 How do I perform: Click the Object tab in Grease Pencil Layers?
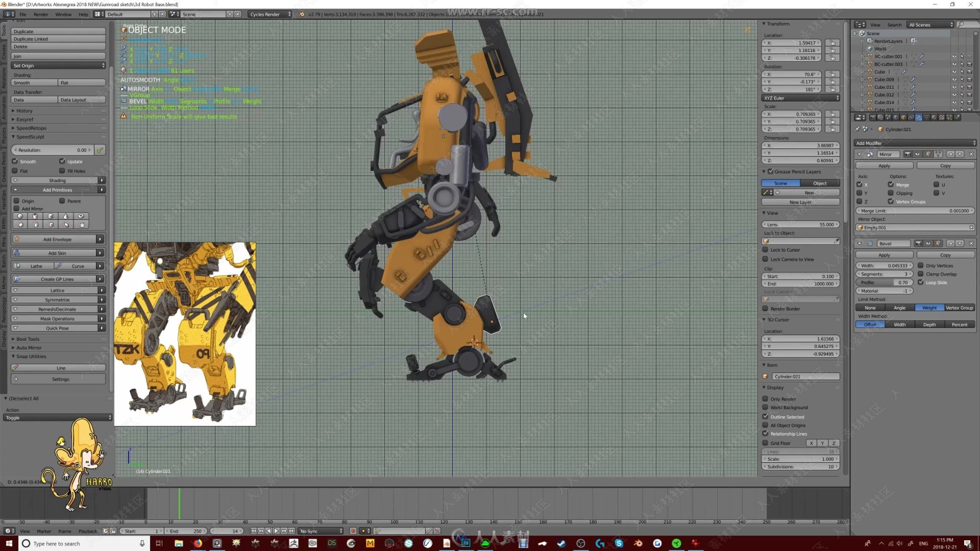click(x=820, y=183)
